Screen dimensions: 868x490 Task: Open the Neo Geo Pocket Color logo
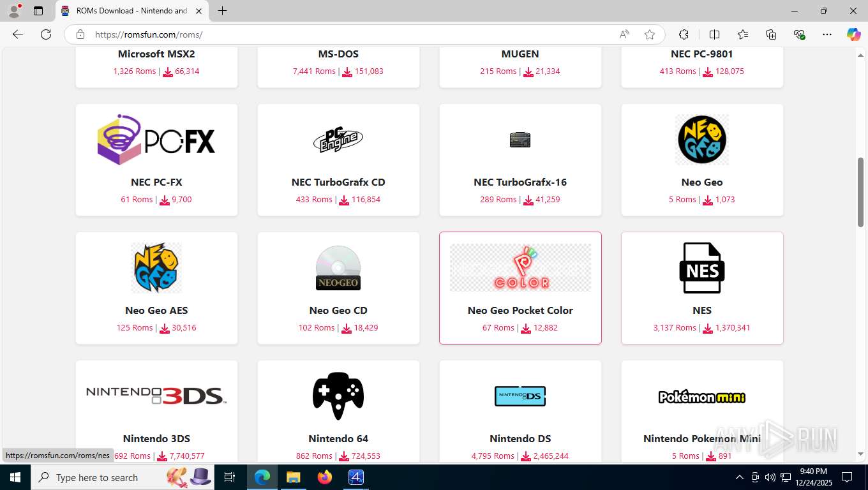pos(520,268)
